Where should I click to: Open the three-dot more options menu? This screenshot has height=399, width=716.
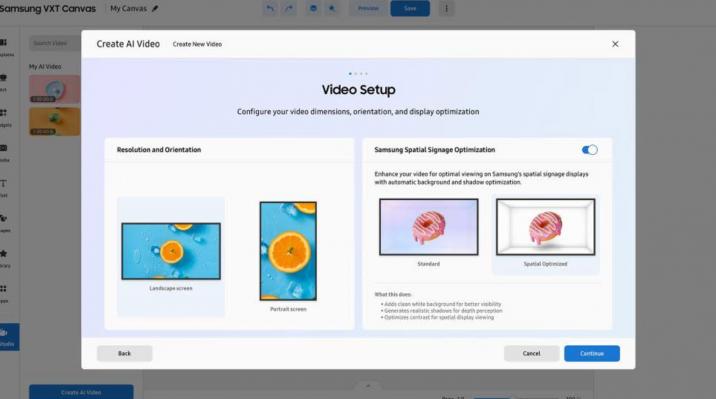447,8
